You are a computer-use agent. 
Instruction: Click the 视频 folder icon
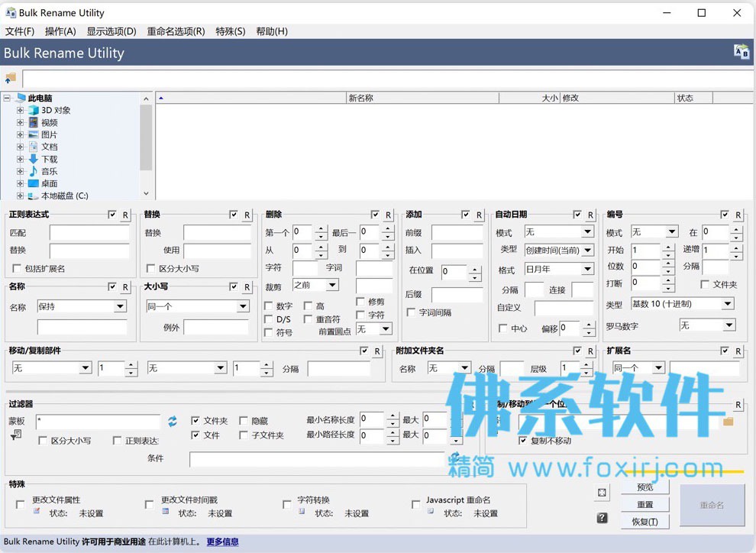34,122
